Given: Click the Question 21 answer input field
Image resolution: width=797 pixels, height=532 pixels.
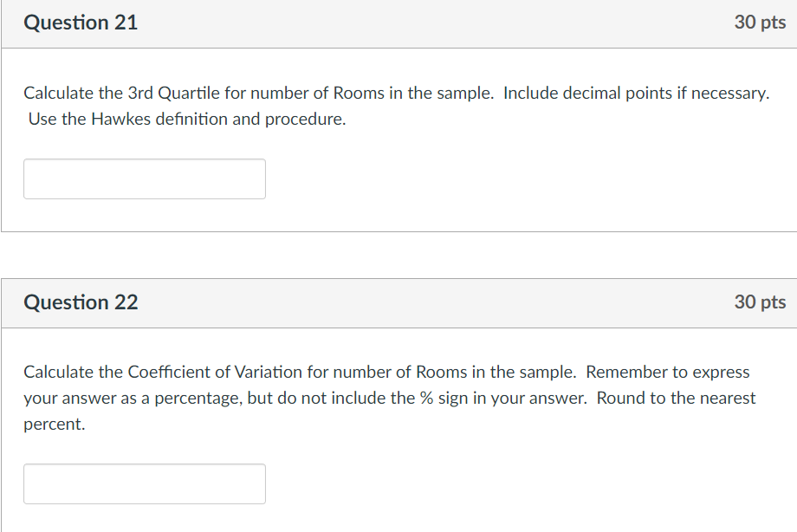Looking at the screenshot, I should (x=145, y=179).
